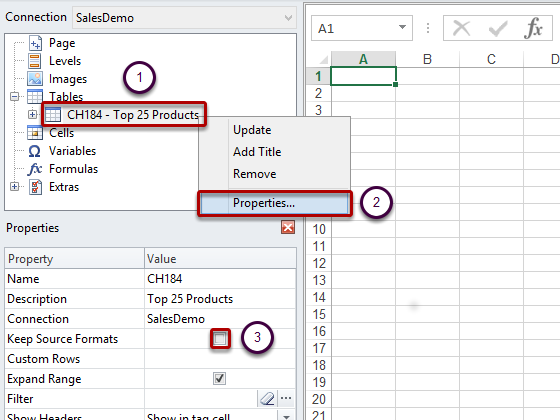
Task: Click the Formulas fx icon in tree
Action: 35,169
